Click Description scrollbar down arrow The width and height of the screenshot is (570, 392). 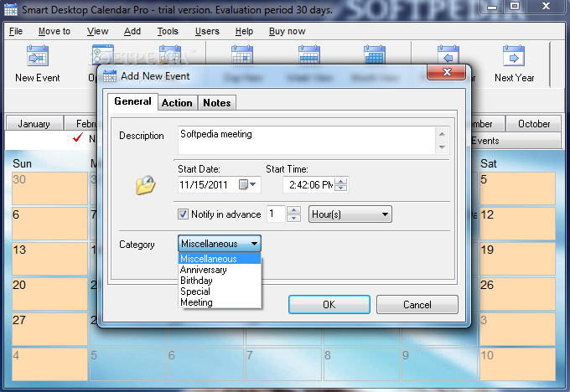tap(442, 147)
